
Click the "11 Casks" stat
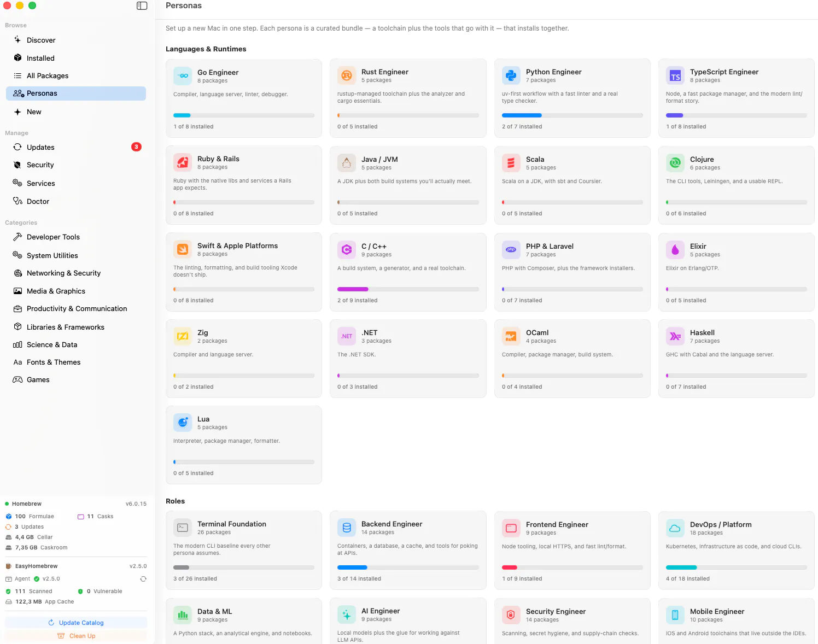point(96,517)
